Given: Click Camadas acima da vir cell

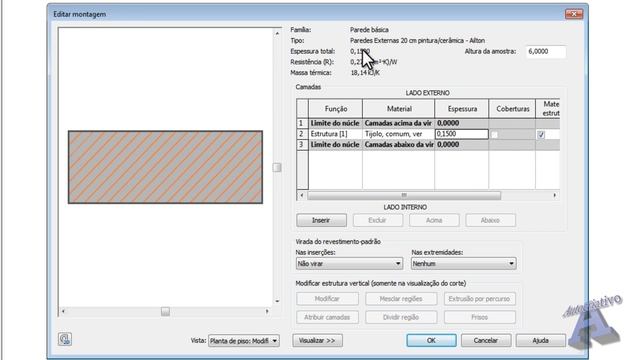Looking at the screenshot, I should pos(399,123).
